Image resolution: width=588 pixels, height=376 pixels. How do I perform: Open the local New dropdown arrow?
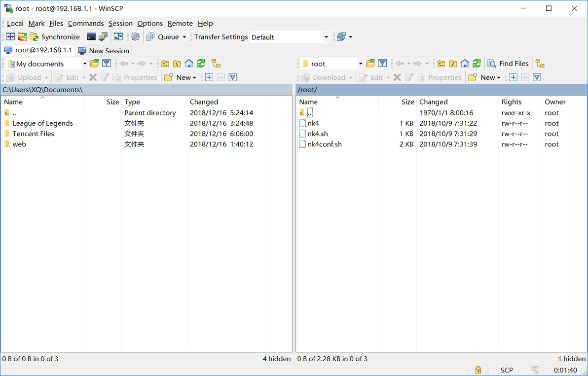[194, 77]
